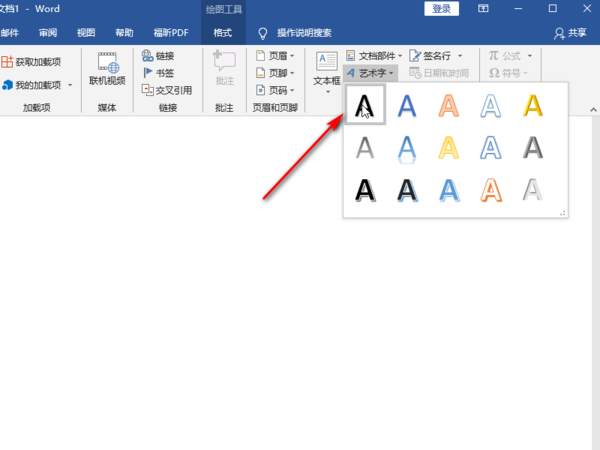Viewport: 600px width, 450px height.
Task: Select the light blue outline WordArt style
Action: point(491,106)
